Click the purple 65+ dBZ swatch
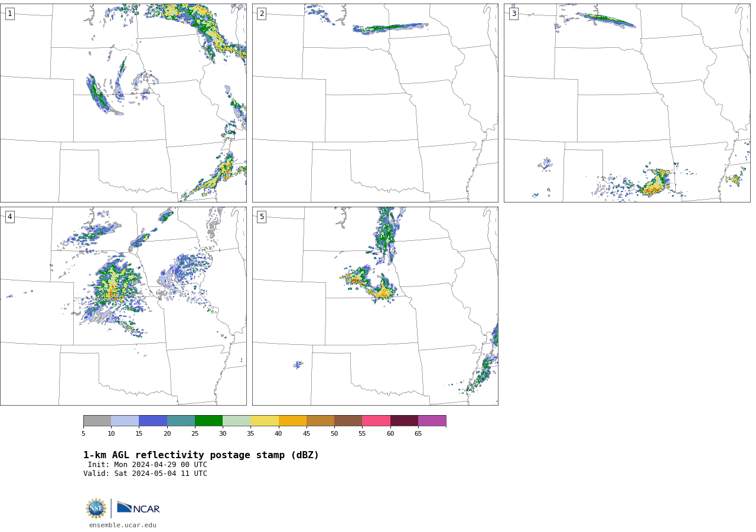 (x=432, y=420)
